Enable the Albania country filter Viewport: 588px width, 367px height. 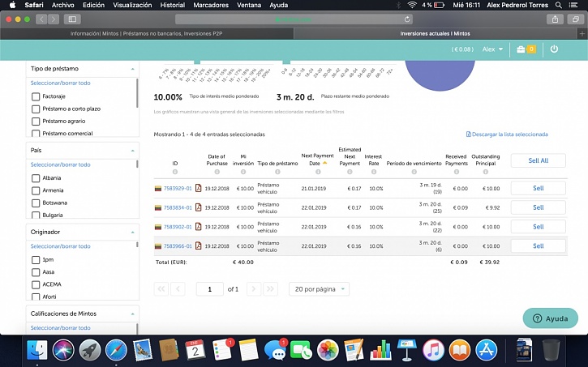[x=36, y=177]
